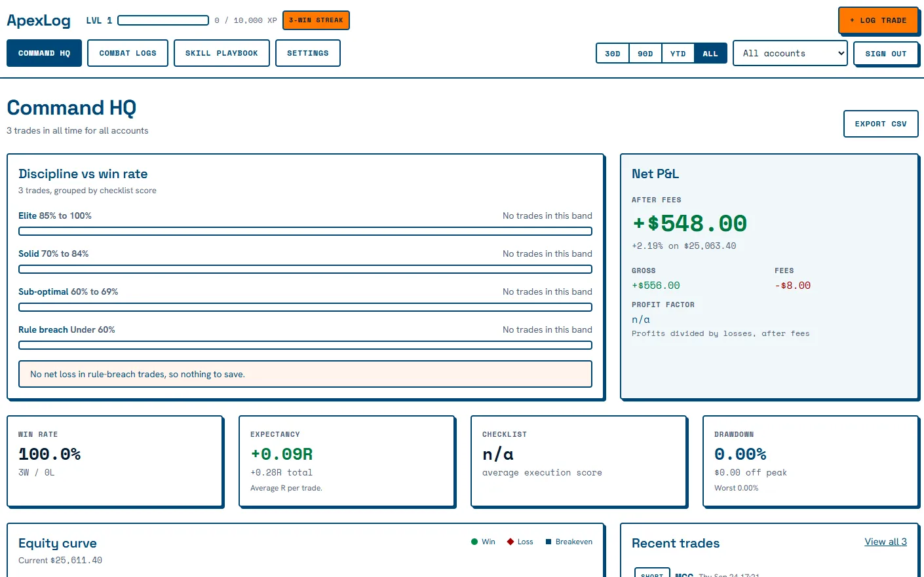Viewport: 924px width, 577px height.
Task: Switch to Command HQ tab
Action: coord(44,53)
